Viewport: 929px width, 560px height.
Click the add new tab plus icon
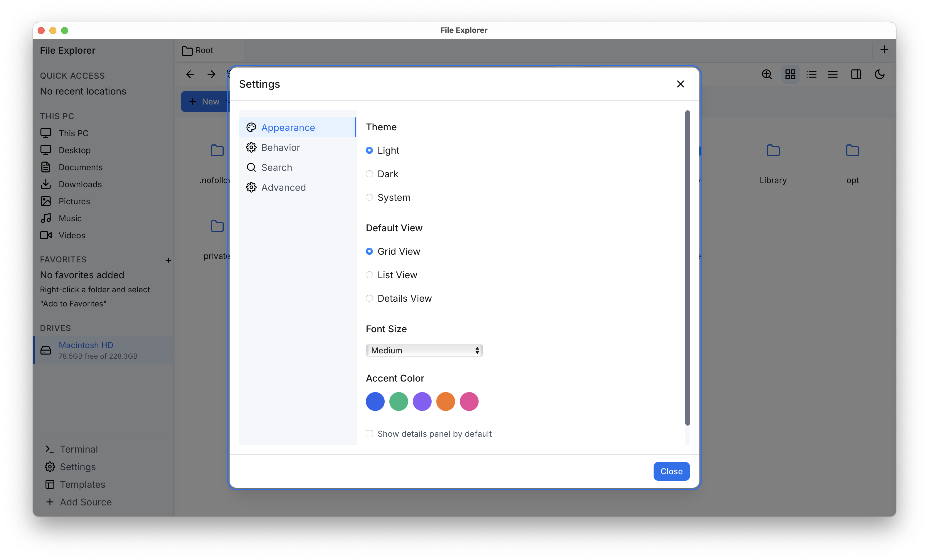pos(884,50)
